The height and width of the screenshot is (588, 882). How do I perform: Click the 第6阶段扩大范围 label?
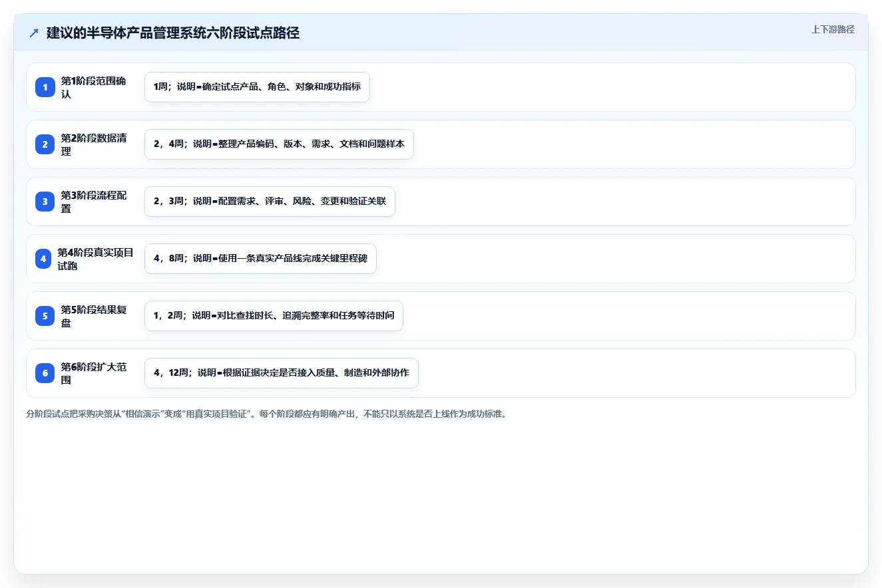pos(94,373)
